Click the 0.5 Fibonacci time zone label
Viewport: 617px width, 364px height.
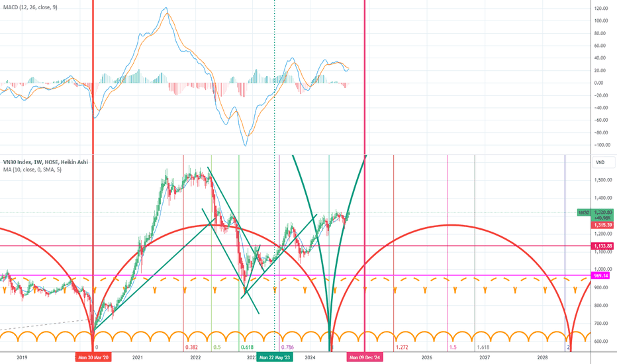217,347
